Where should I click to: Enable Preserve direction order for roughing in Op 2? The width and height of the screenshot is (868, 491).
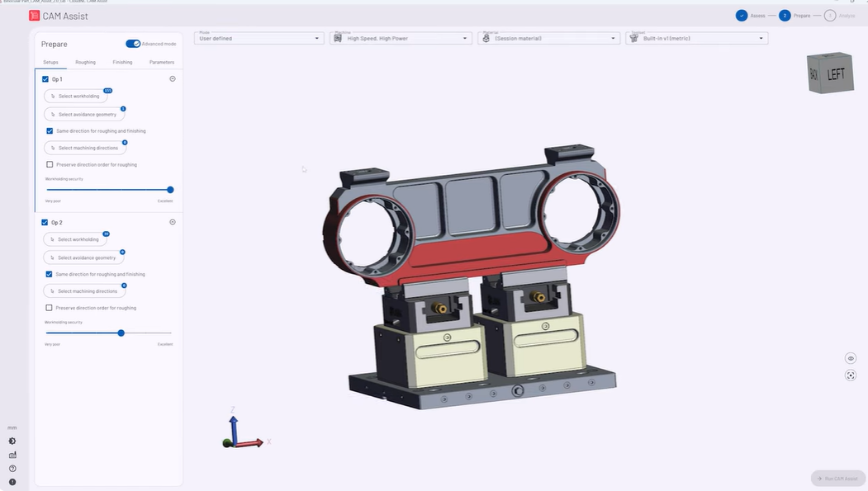[x=50, y=308]
